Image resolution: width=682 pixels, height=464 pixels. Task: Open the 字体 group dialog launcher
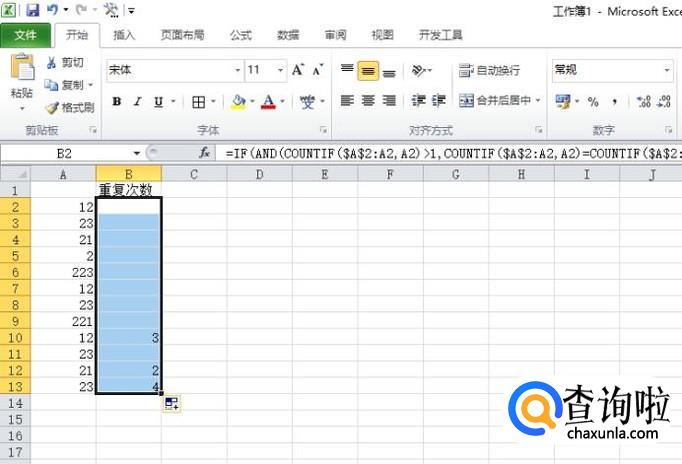(323, 130)
